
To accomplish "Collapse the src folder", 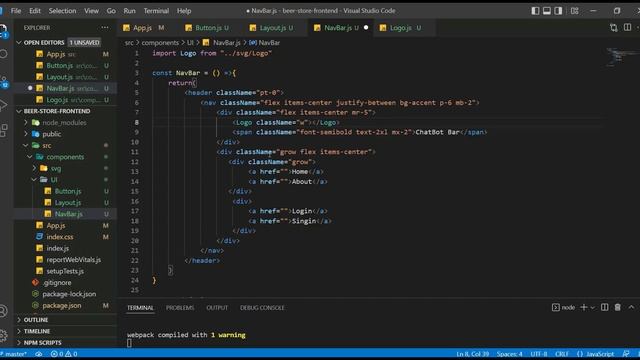I will (x=66, y=145).
